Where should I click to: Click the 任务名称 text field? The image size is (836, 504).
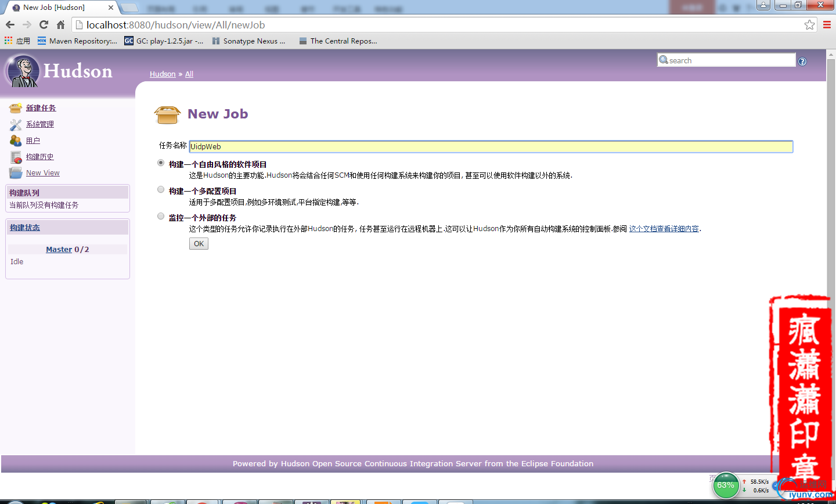pyautogui.click(x=491, y=147)
